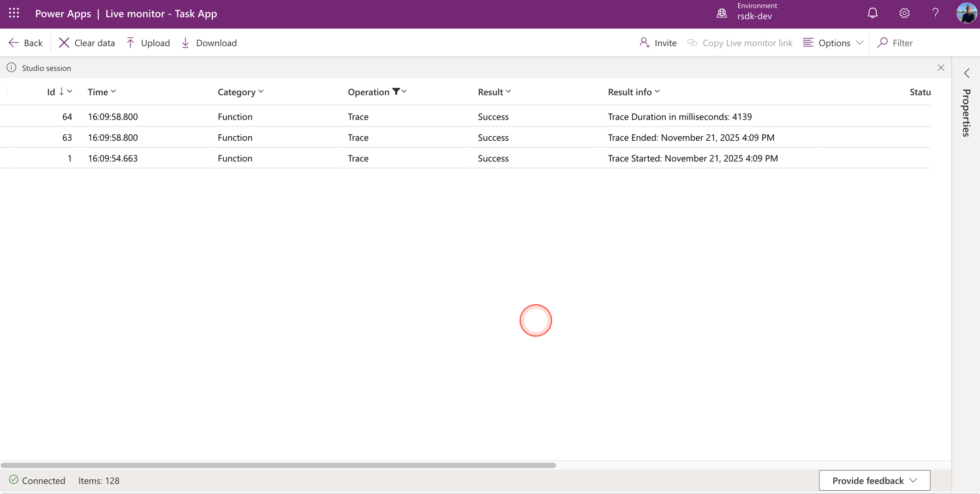Open the settings gear icon
Image resolution: width=980 pixels, height=494 pixels.
[x=904, y=13]
